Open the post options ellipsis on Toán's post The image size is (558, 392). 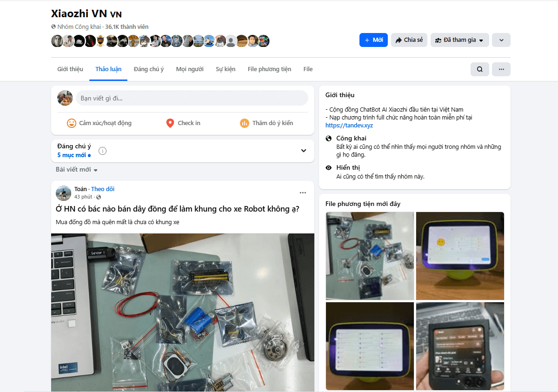coord(303,193)
